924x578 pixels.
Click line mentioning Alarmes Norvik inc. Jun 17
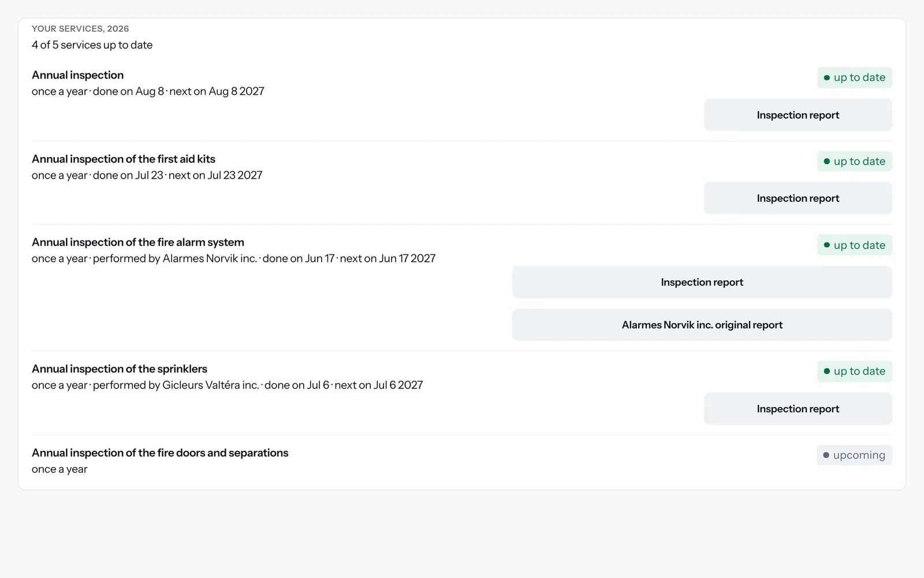pos(234,258)
